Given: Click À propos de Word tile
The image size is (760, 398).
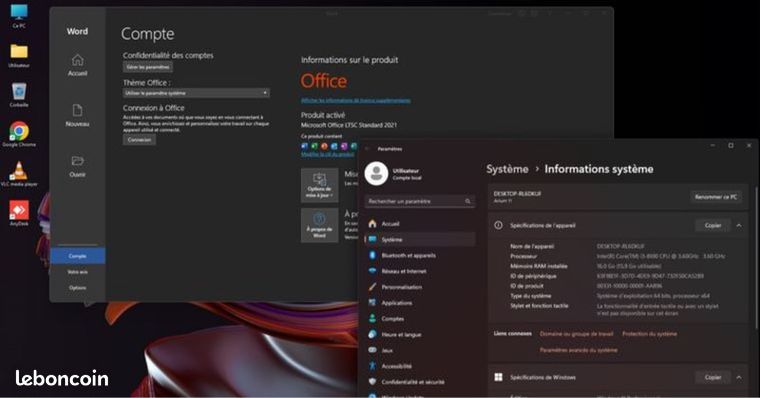Looking at the screenshot, I should click(x=319, y=225).
